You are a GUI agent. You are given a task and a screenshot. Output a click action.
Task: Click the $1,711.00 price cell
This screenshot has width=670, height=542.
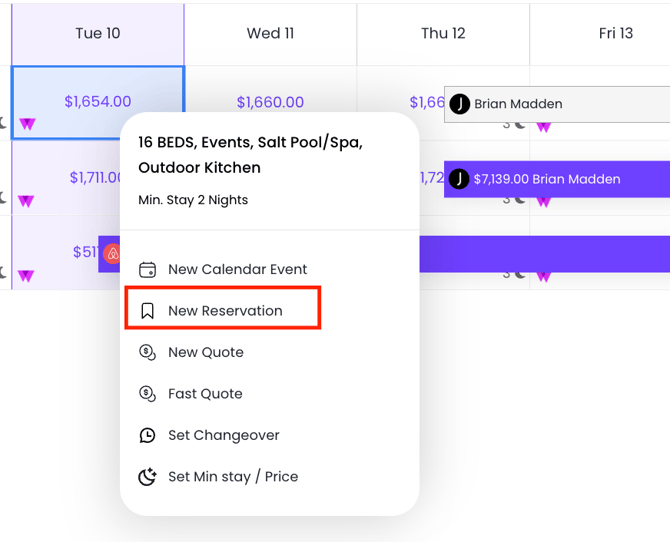(95, 178)
